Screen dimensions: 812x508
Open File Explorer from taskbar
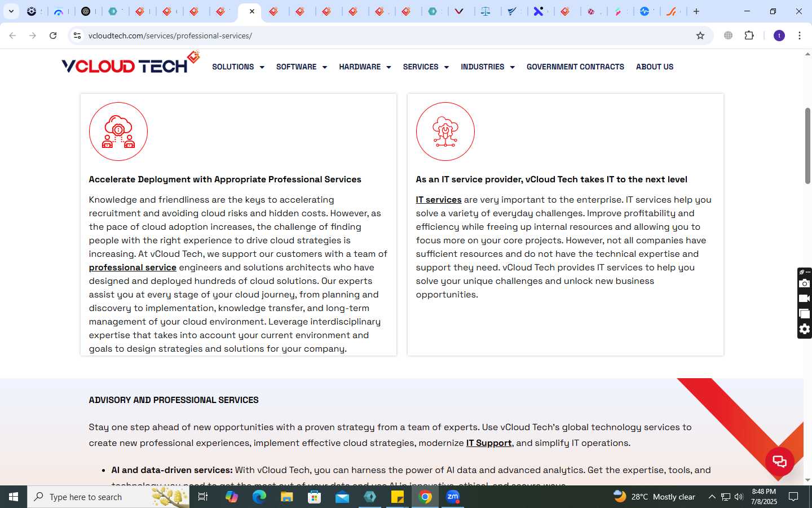coord(286,497)
